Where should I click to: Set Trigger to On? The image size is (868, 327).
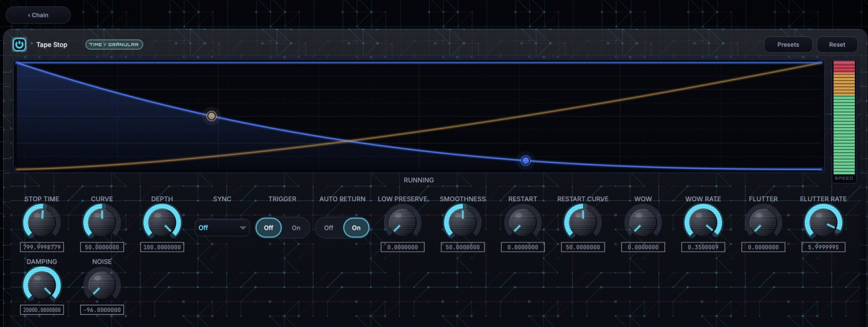pyautogui.click(x=296, y=228)
